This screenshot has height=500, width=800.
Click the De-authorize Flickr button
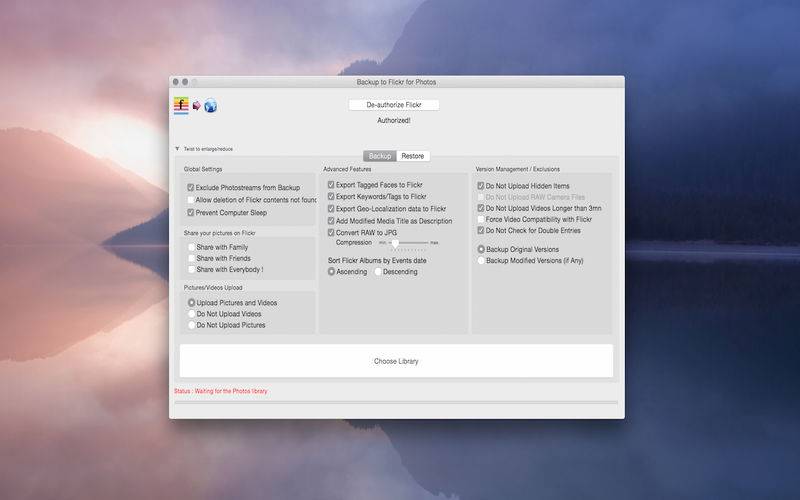click(x=393, y=105)
